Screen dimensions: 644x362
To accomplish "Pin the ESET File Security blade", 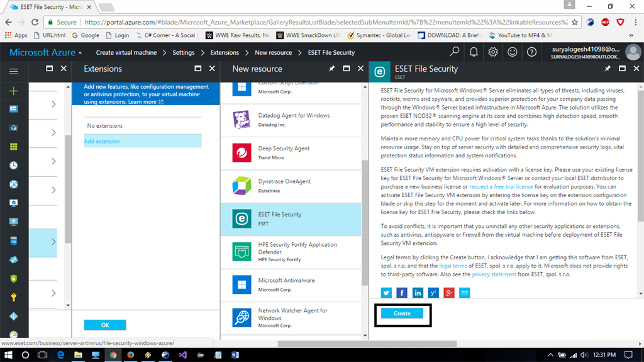I will click(608, 69).
